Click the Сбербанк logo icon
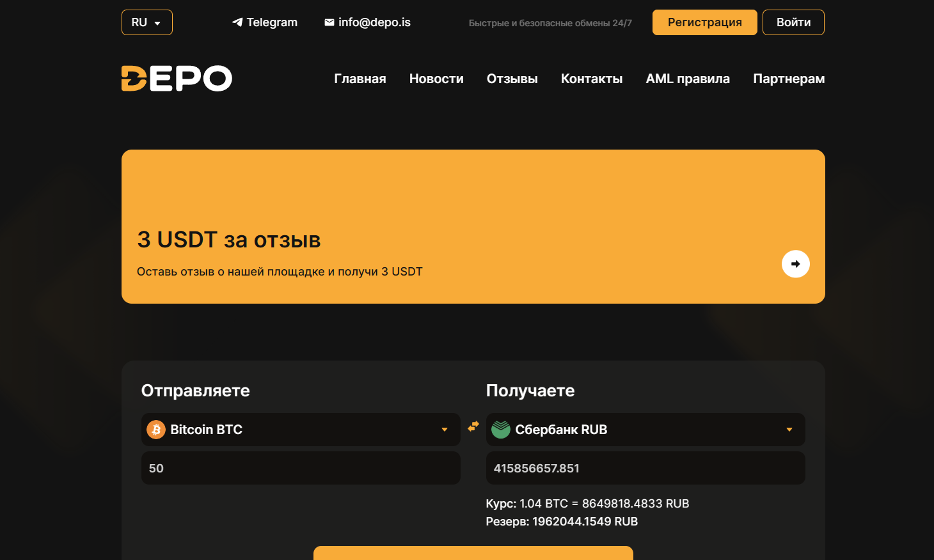 coord(501,430)
